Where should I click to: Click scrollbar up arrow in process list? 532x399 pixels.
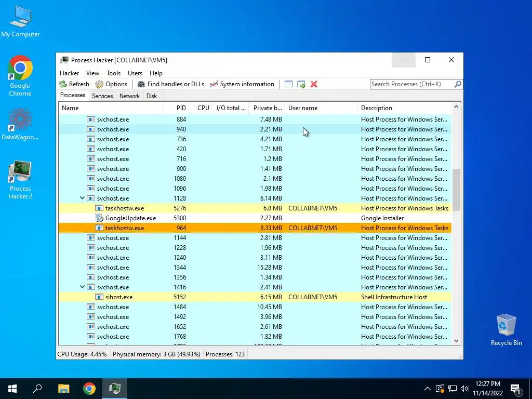[456, 107]
